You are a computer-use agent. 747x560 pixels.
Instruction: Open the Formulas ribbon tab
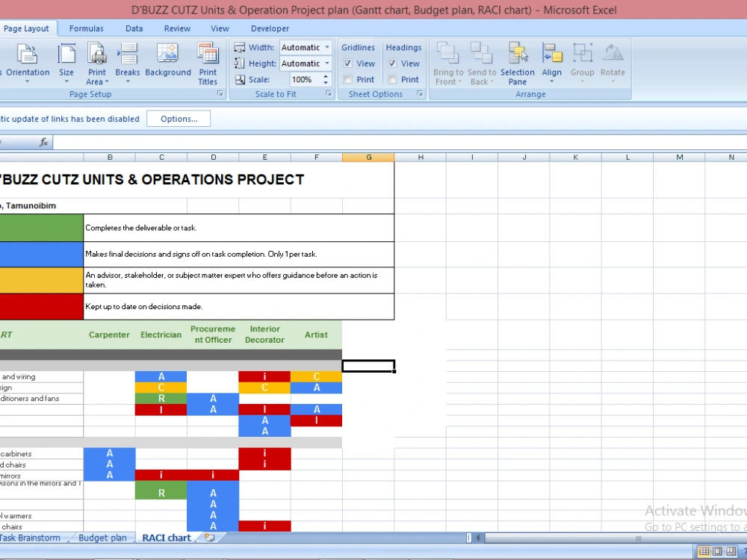(x=86, y=28)
